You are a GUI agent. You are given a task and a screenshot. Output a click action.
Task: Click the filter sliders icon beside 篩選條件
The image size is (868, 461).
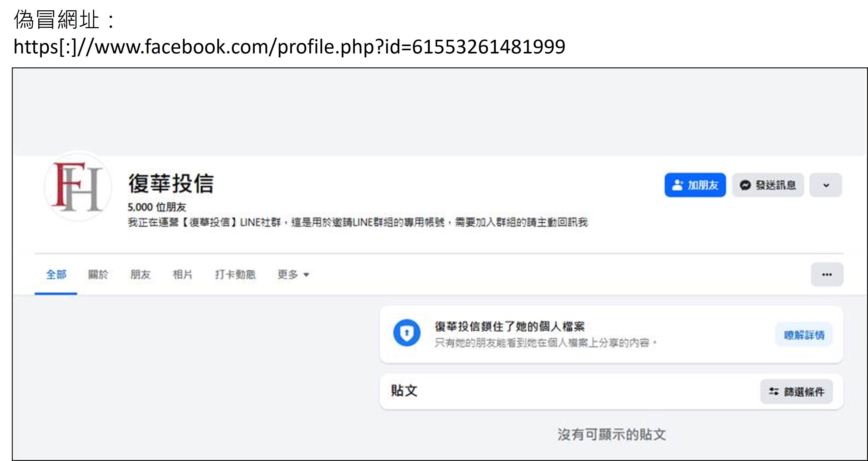pos(774,391)
